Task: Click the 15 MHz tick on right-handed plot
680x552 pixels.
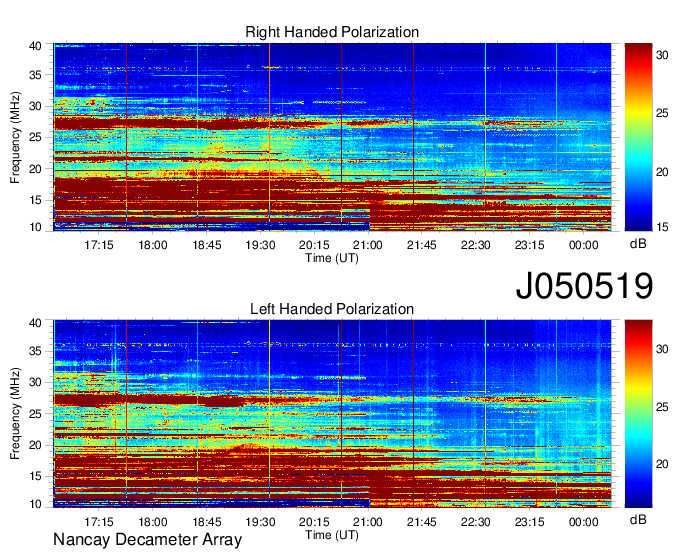Action: 35,200
